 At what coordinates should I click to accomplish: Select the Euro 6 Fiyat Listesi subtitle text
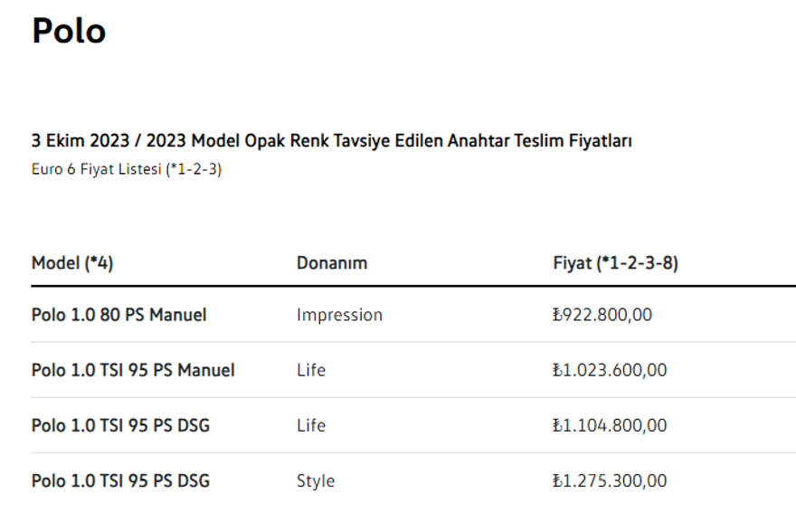97,170
